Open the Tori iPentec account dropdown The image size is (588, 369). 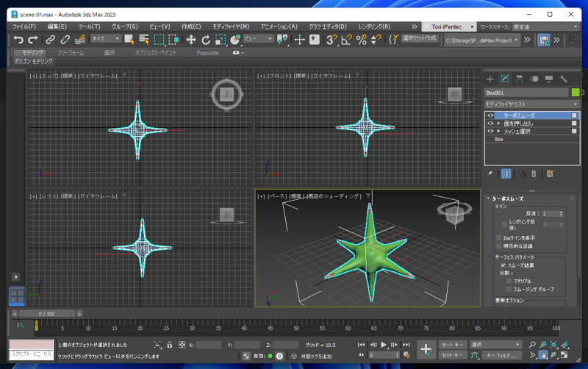(x=449, y=26)
